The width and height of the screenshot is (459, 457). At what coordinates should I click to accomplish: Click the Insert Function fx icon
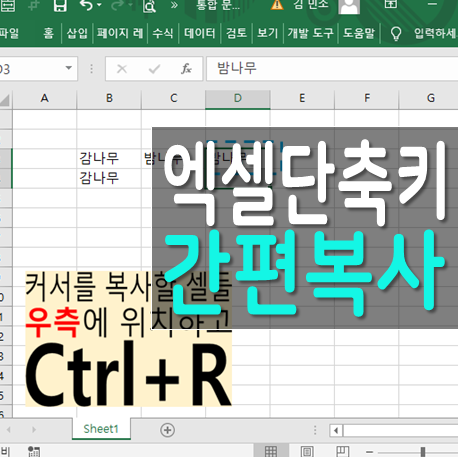tap(186, 69)
